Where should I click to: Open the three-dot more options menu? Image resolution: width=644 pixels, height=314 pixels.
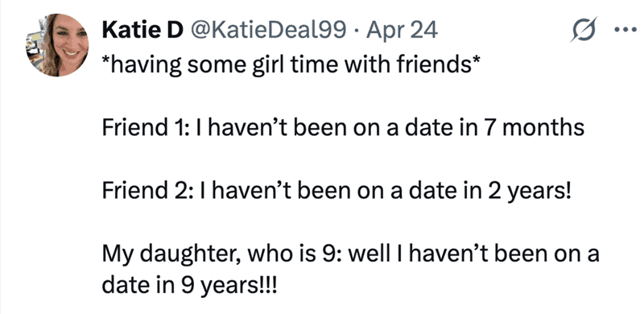[627, 30]
